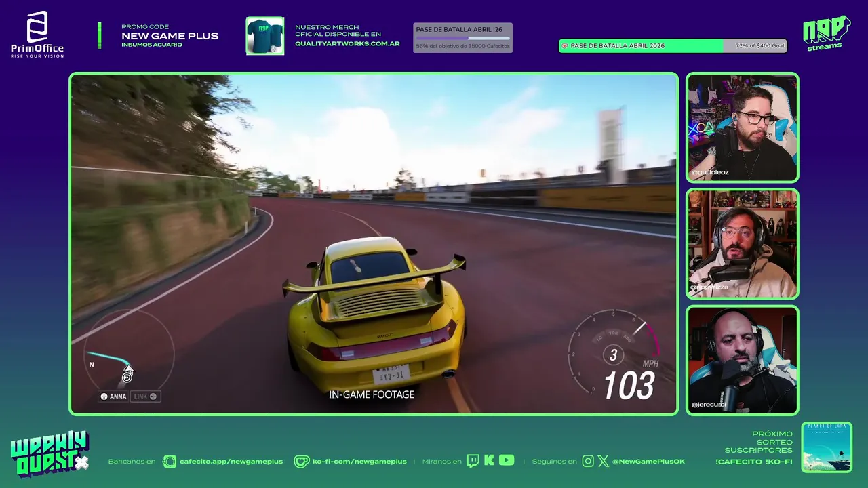Click the @jerecurci webcam feed
868x488 pixels.
[x=743, y=360]
